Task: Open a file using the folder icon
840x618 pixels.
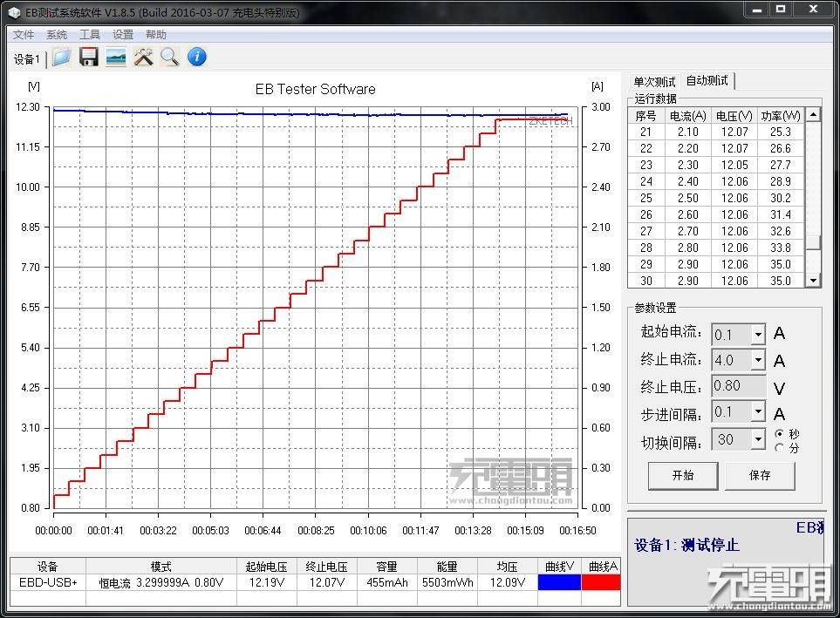Action: [61, 56]
